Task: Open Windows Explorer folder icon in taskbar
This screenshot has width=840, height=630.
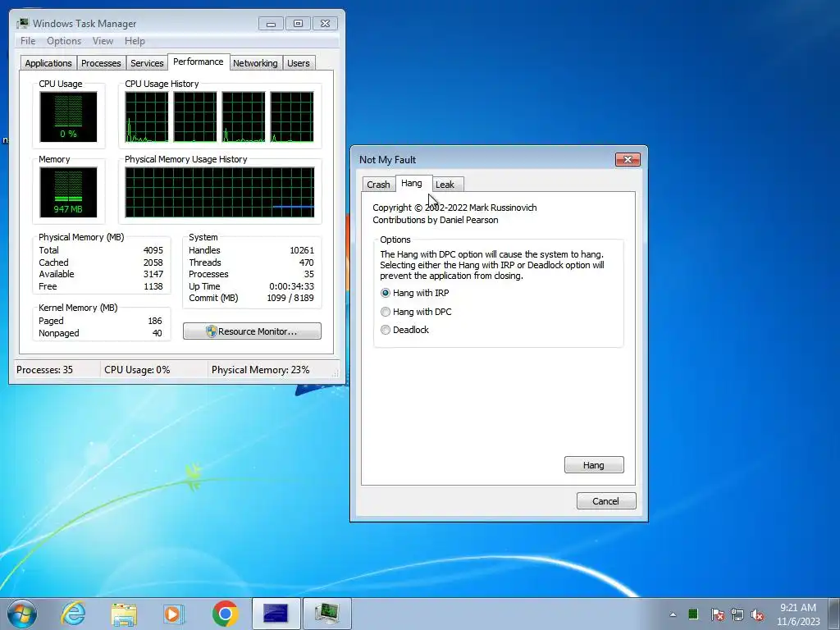Action: (124, 614)
